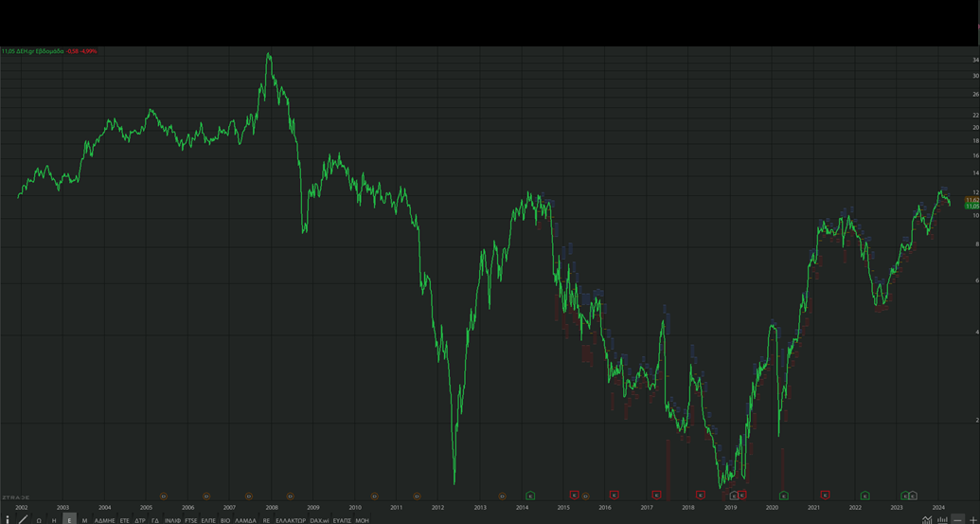Click the orange 11,62 price label

pos(971,200)
